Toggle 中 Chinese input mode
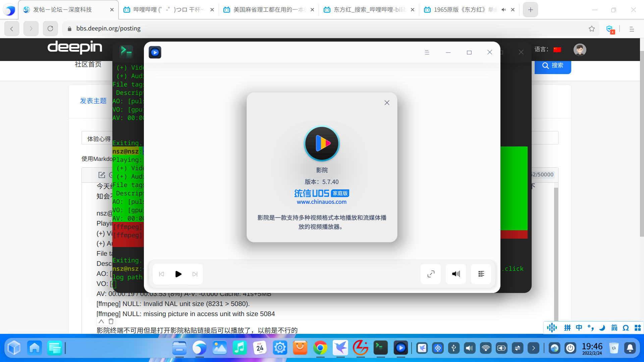 point(579,327)
